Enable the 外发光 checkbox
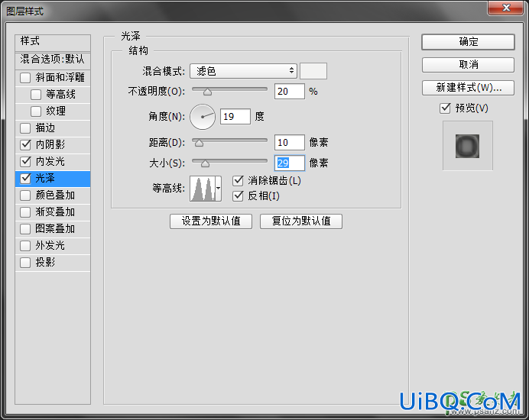529x420 pixels. [25, 246]
